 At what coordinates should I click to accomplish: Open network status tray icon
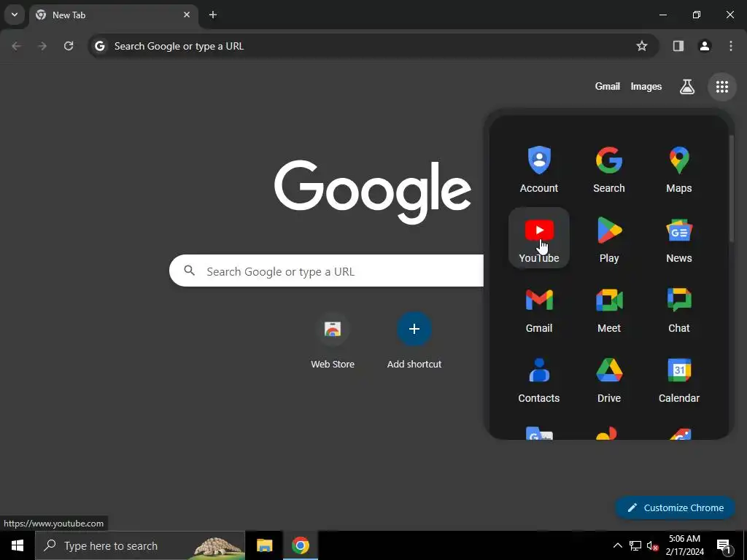coord(635,545)
